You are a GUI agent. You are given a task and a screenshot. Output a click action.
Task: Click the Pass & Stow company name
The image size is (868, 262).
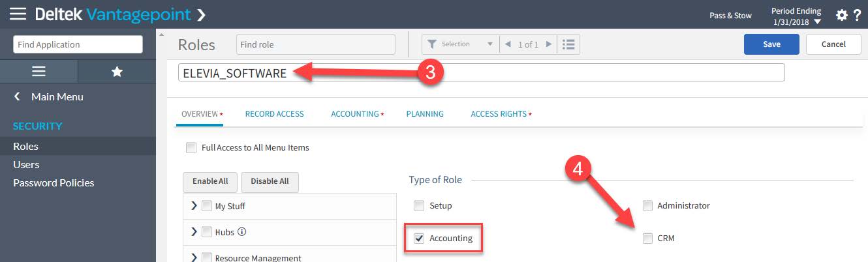(730, 15)
